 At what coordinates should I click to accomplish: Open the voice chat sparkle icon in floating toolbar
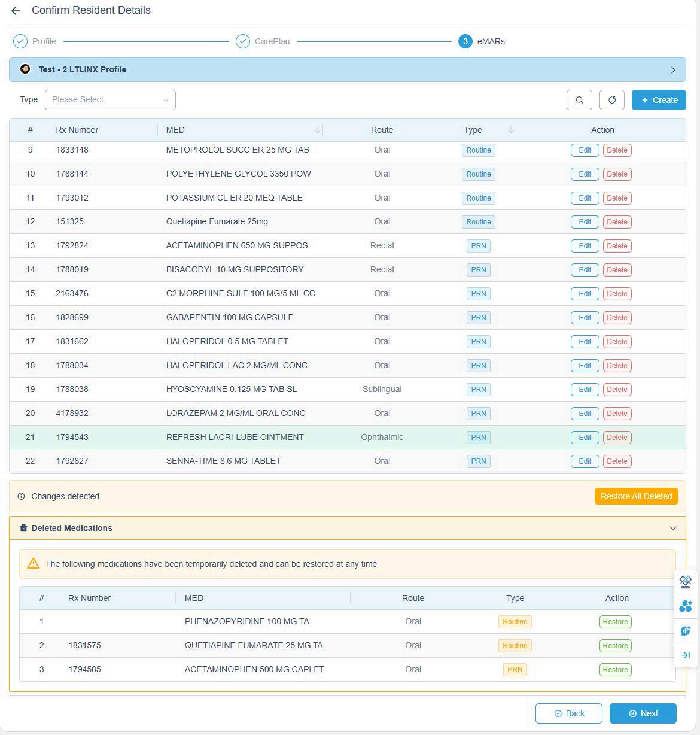686,631
